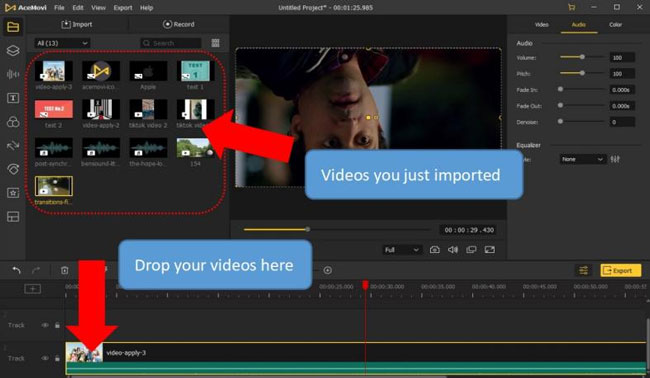
Task: Select the Apple media thumbnail
Action: [x=148, y=71]
